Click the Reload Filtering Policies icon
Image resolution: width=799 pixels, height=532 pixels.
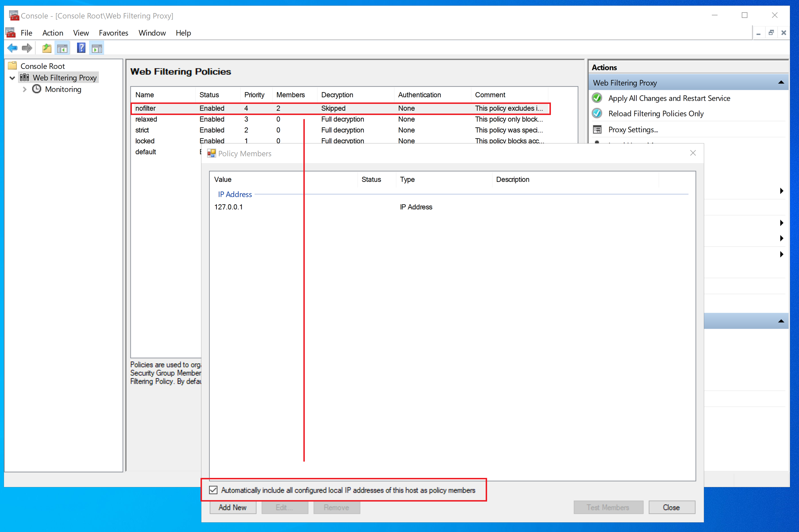click(x=597, y=113)
